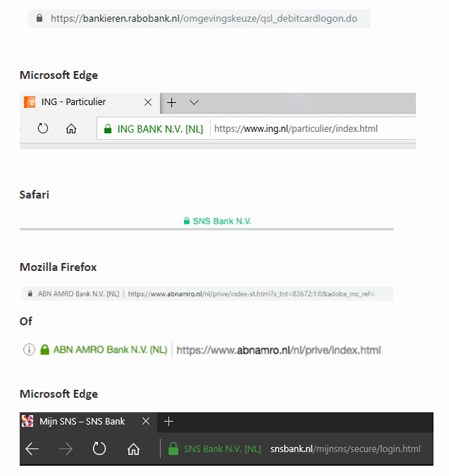Click the Mozilla Firefox heading
The width and height of the screenshot is (449, 476).
point(58,267)
